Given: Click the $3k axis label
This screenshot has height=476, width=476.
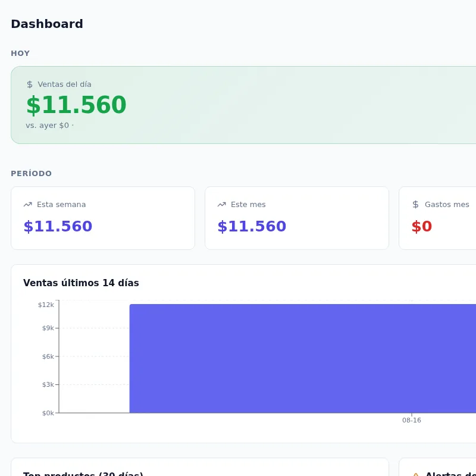Looking at the screenshot, I should click(48, 384).
